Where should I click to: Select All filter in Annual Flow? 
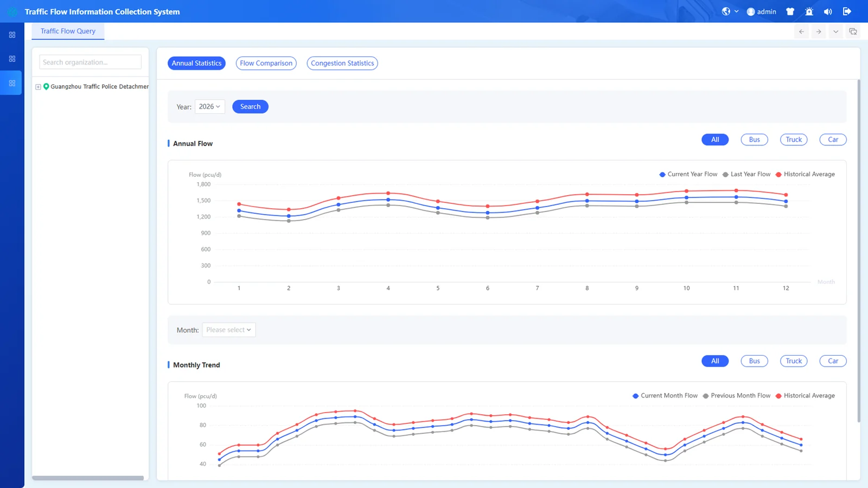pyautogui.click(x=715, y=140)
